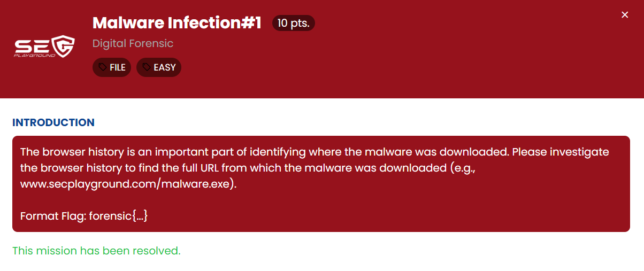Image resolution: width=644 pixels, height=271 pixels.
Task: Click the words 'Please investigate' in the description
Action: [x=559, y=152]
